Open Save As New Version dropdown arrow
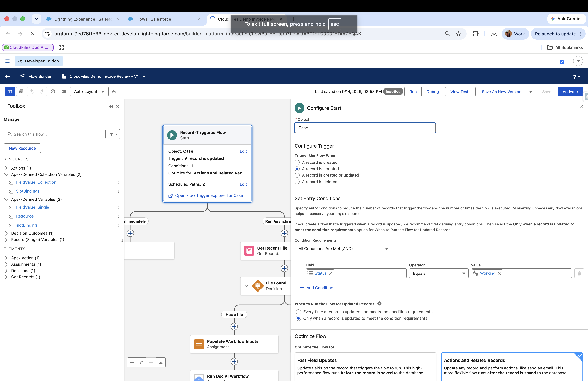Viewport: 588px width, 381px height. (531, 92)
